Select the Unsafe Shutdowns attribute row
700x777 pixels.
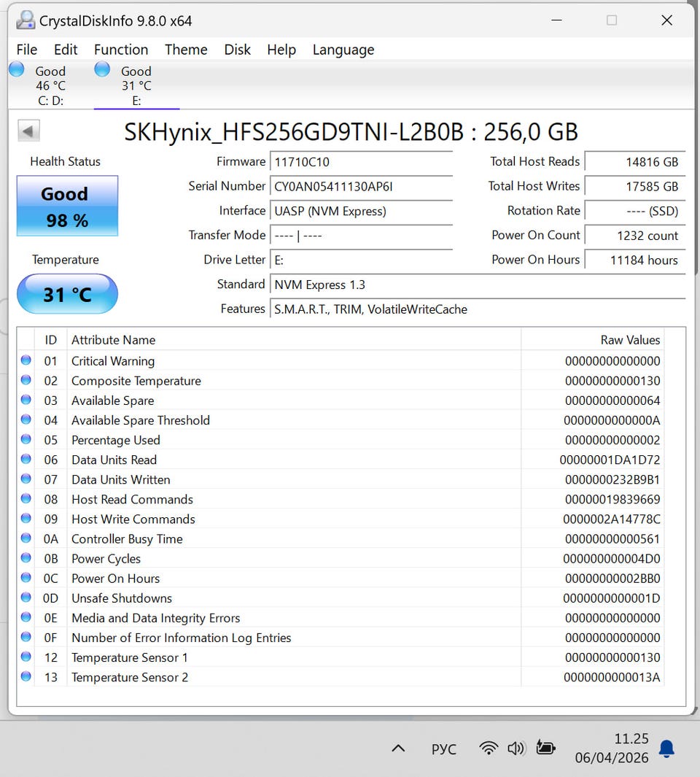(x=122, y=598)
